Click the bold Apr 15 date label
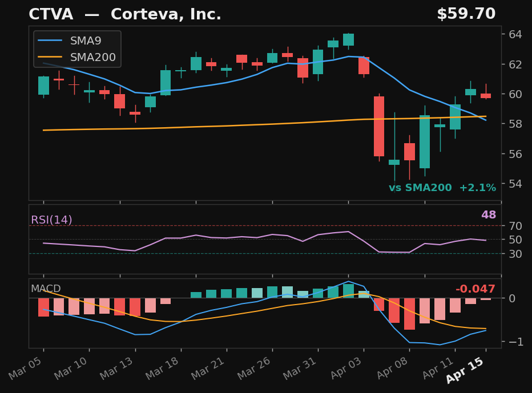532x393 pixels. (x=465, y=370)
